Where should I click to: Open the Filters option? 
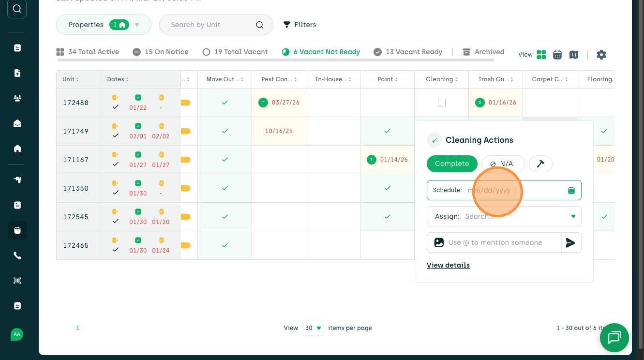[300, 25]
